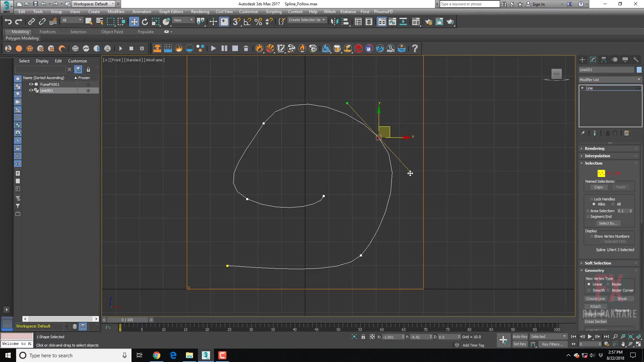Viewport: 644px width, 362px height.
Task: Click the Auto Key button
Action: [520, 337]
